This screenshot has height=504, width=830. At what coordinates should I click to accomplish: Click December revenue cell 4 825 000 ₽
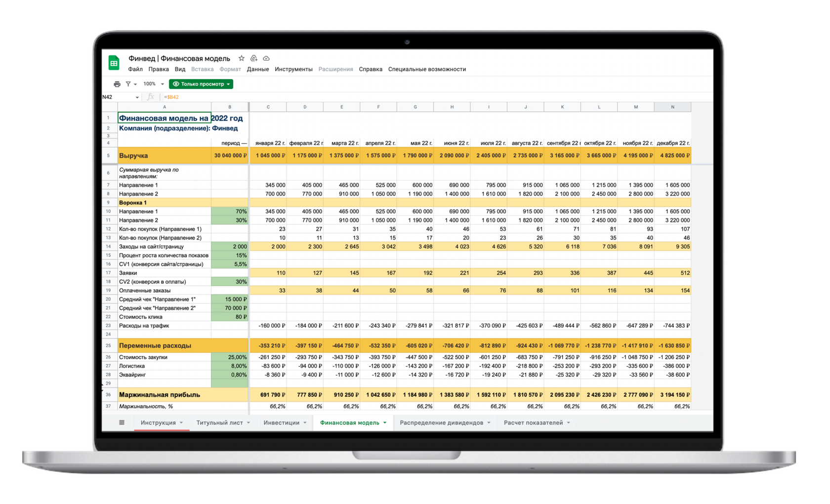pos(672,156)
